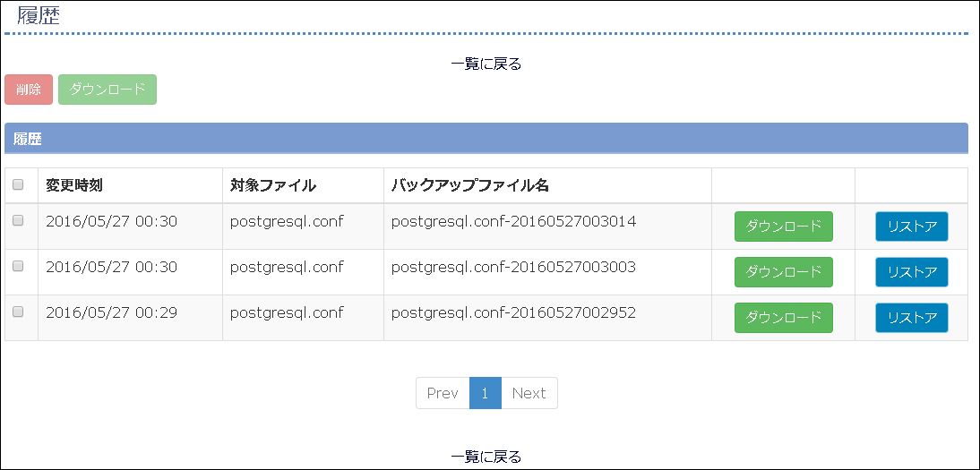
Task: Download backup postgresql.conf-20160527003014
Action: click(784, 226)
